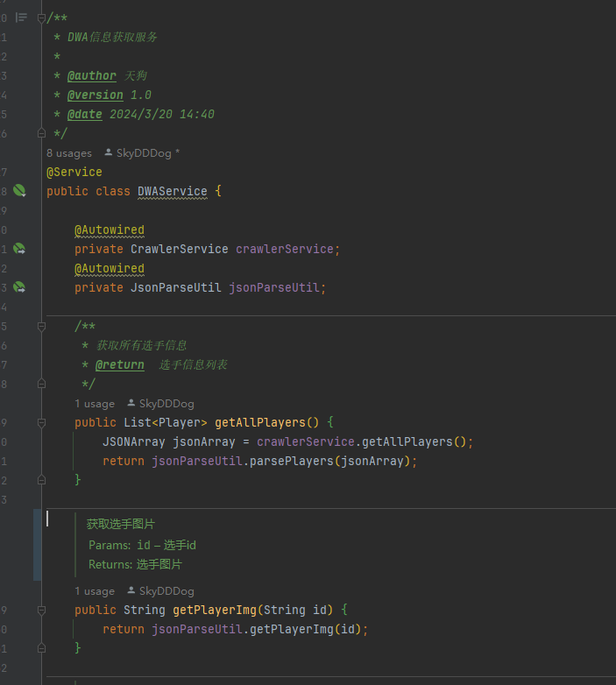Click the first @Autowired annotation
This screenshot has width=616, height=685.
110,230
